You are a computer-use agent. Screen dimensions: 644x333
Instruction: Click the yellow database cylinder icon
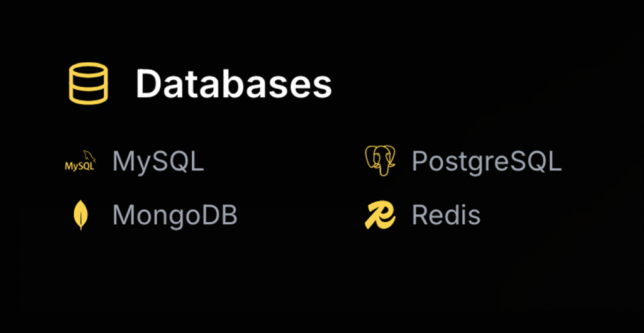(x=88, y=83)
